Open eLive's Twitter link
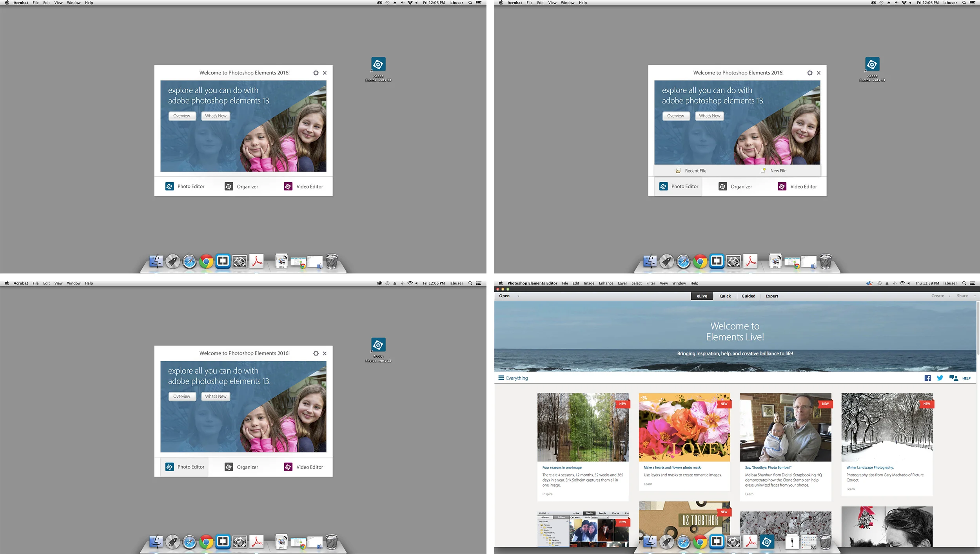The image size is (980, 554). (940, 378)
